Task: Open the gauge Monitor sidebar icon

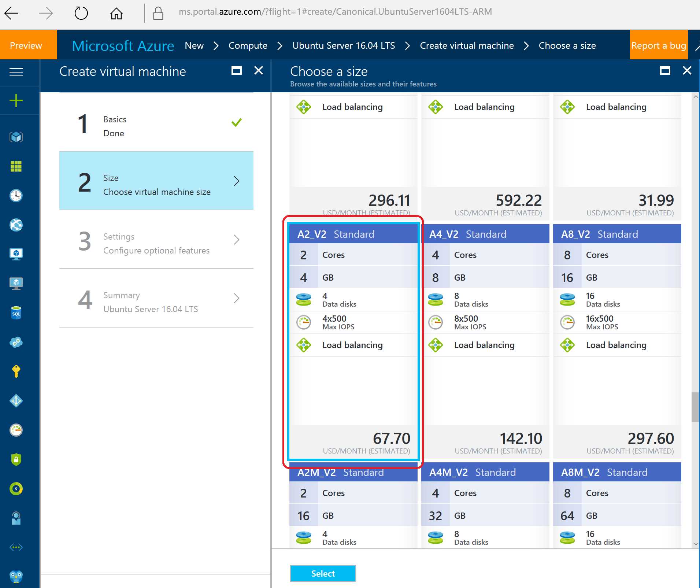Action: pyautogui.click(x=16, y=430)
